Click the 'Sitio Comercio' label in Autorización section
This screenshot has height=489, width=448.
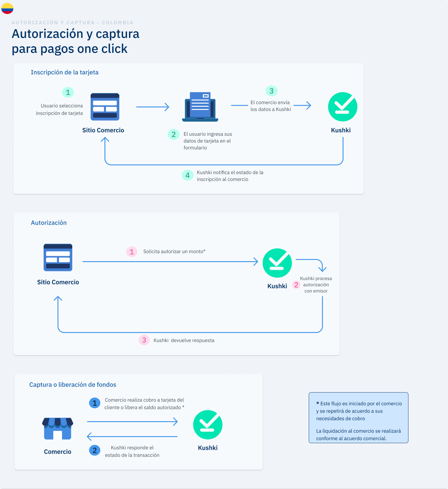[x=58, y=282]
